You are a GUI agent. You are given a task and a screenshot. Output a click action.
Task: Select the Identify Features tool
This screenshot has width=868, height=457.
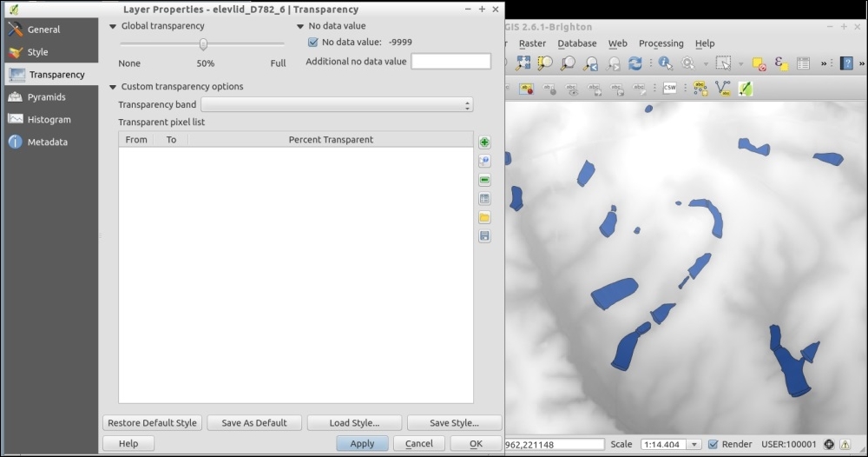coord(665,63)
